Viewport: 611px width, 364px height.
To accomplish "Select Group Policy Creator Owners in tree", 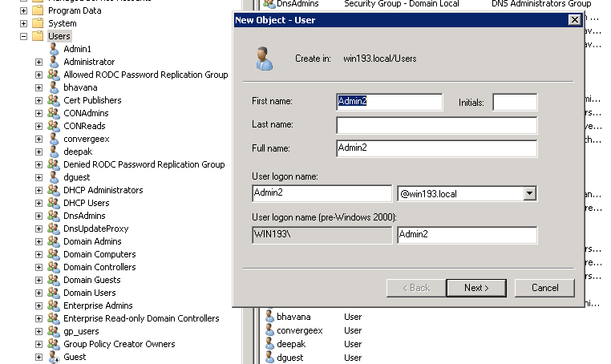I will [x=119, y=345].
